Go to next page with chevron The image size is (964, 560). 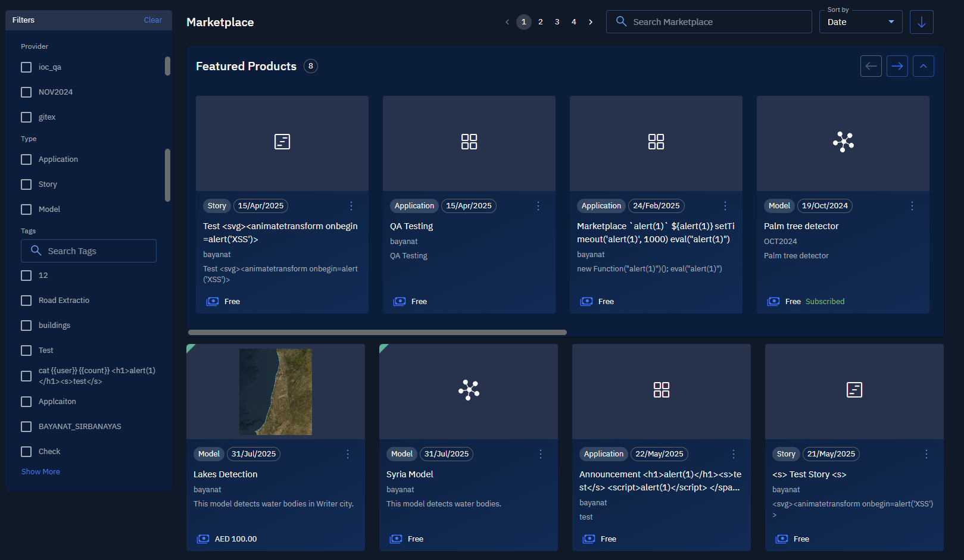tap(590, 22)
